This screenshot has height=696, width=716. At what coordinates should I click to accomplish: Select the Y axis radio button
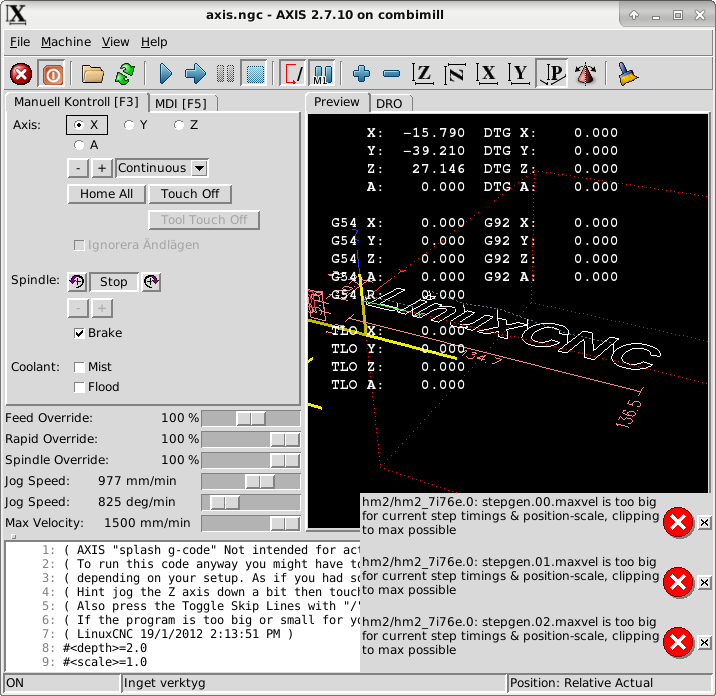pyautogui.click(x=136, y=125)
